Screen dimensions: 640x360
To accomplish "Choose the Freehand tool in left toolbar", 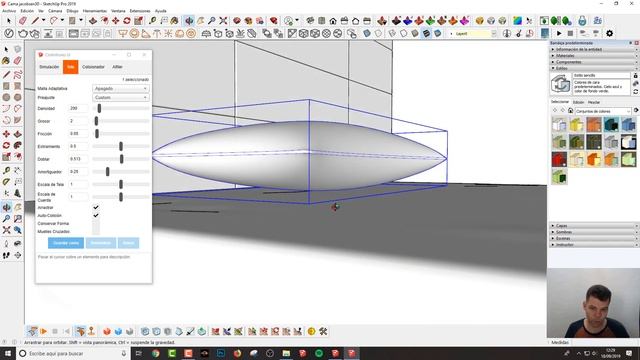I will pyautogui.click(x=18, y=75).
